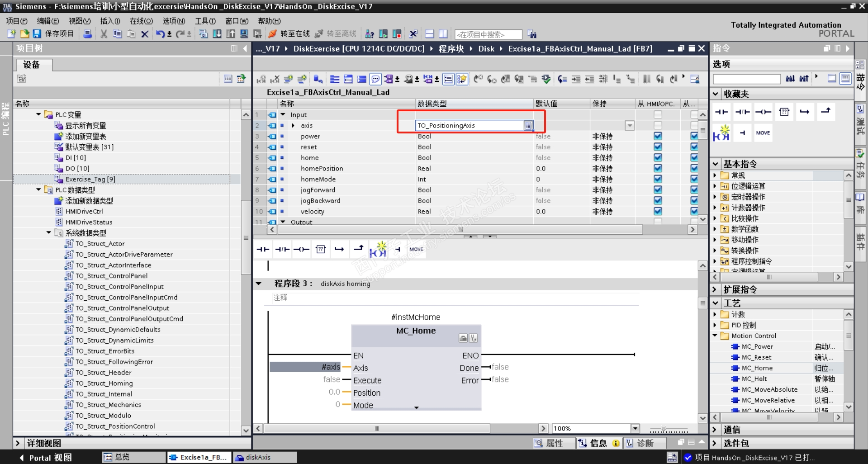Select Exercise_Tag [9] in project tree
Screen dimensions: 868x464
pos(90,179)
